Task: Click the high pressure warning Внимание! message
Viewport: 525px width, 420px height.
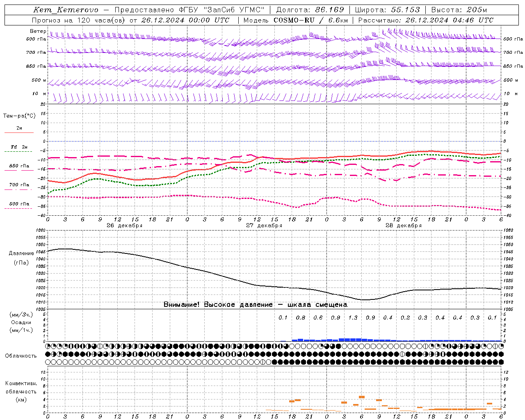Action: (x=255, y=305)
